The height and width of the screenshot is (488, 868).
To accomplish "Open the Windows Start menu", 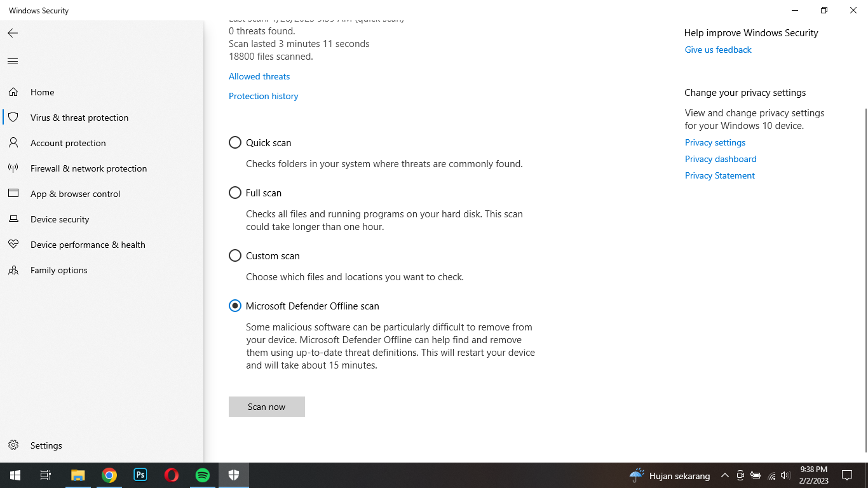I will click(x=15, y=475).
